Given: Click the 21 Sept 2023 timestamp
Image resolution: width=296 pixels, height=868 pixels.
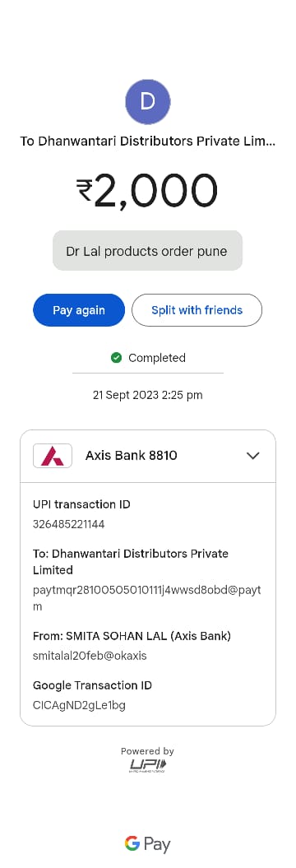Looking at the screenshot, I should point(148,395).
